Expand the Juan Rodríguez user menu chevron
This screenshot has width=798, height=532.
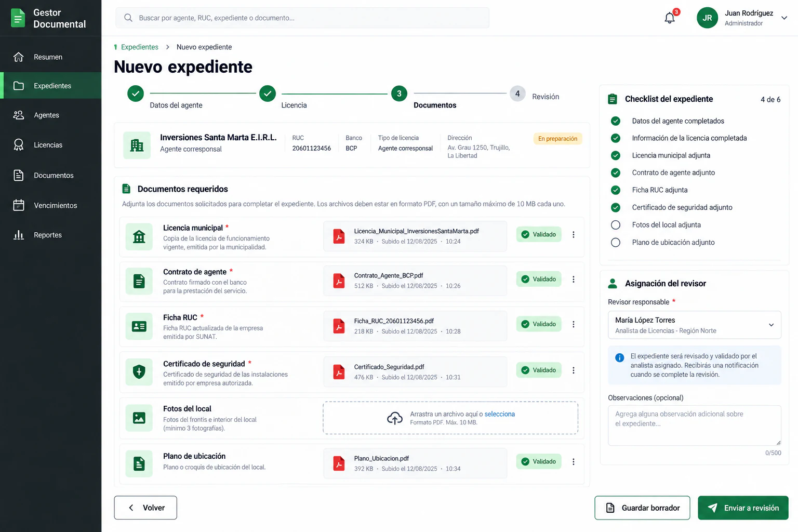[784, 18]
